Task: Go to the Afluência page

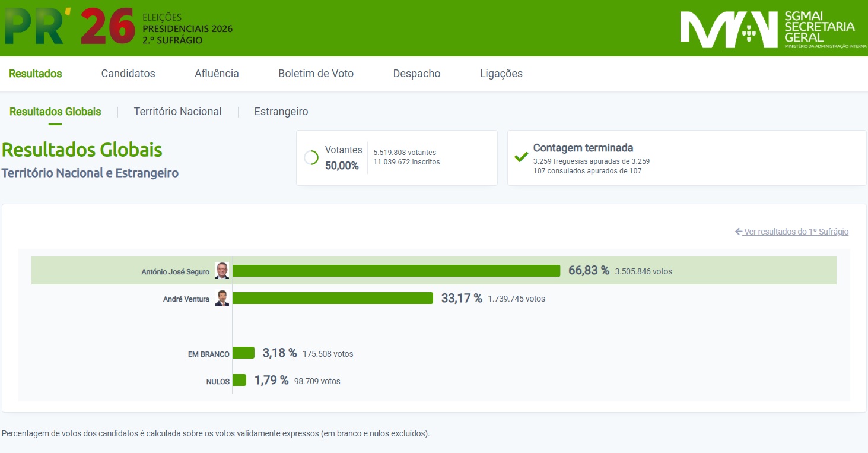Action: click(217, 74)
